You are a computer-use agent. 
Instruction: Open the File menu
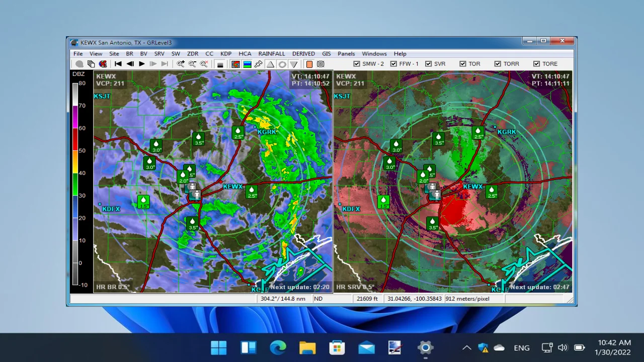(78, 53)
